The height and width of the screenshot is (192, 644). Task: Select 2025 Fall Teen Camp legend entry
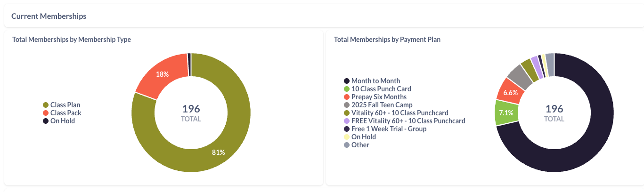pyautogui.click(x=382, y=105)
